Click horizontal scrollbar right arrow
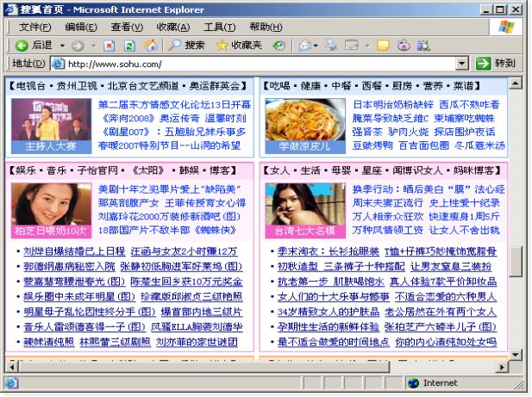 (x=502, y=367)
